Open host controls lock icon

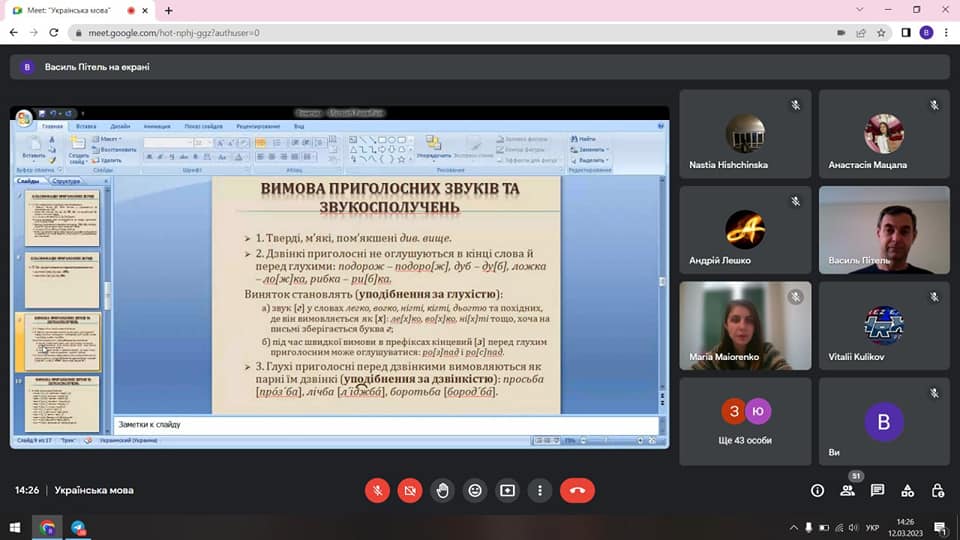(937, 490)
